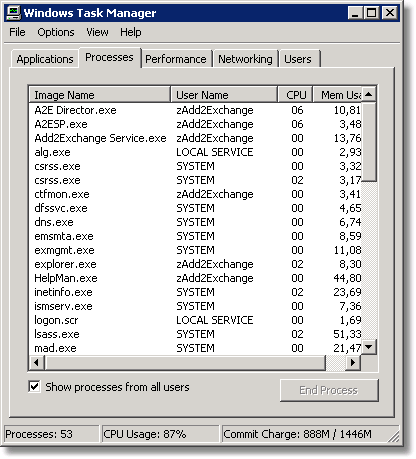Click SYSTEM user name of dns.exe

[x=195, y=222]
